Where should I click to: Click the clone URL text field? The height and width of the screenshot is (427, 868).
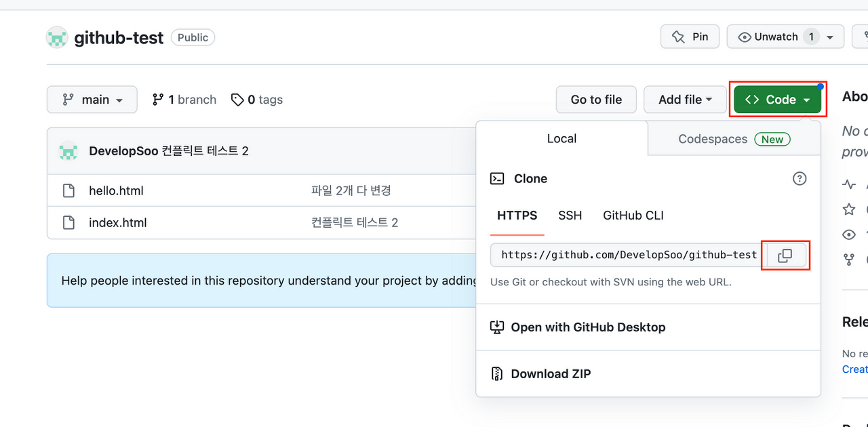point(625,255)
